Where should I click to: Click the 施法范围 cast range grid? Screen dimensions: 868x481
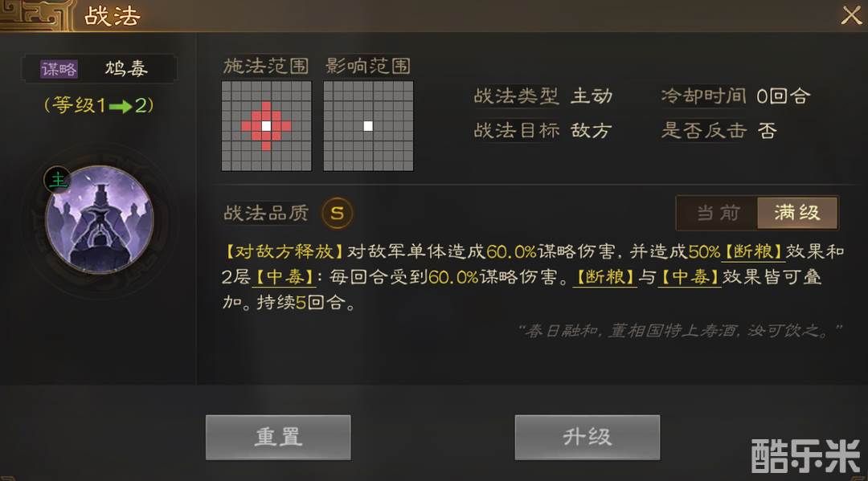pyautogui.click(x=266, y=126)
